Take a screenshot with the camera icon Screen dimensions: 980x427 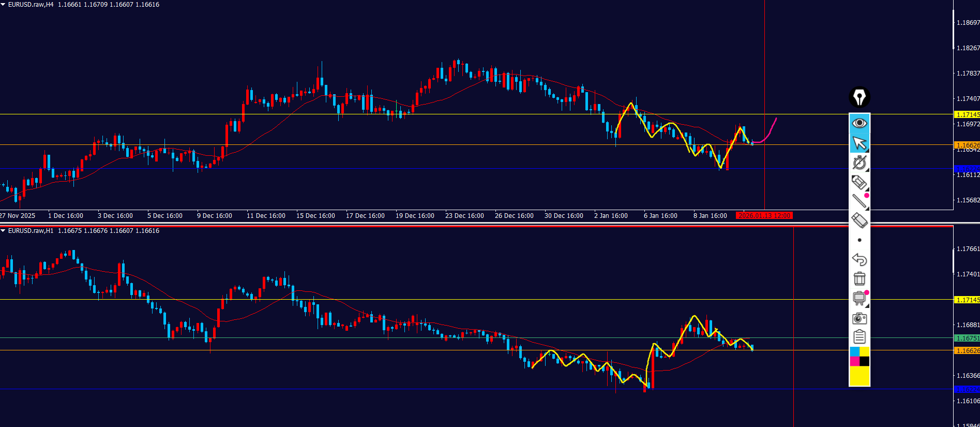pyautogui.click(x=860, y=318)
